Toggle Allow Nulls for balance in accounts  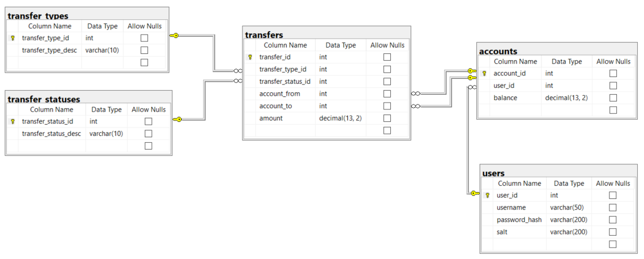click(x=613, y=98)
